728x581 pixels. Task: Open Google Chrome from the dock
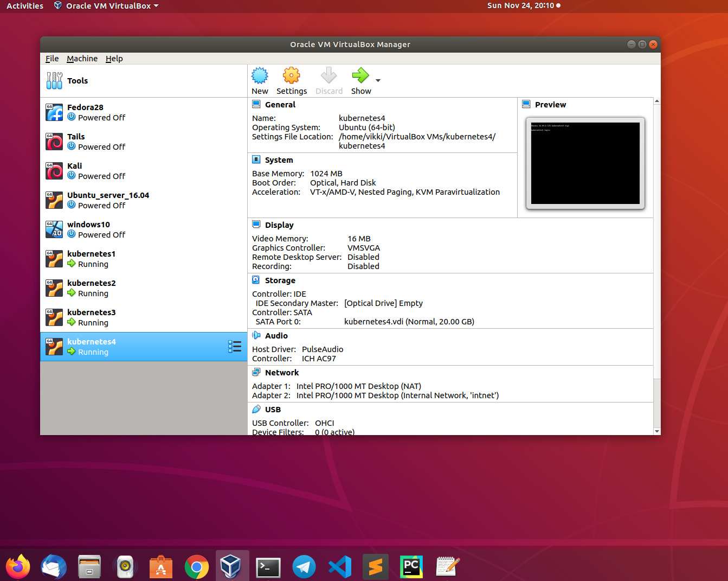pyautogui.click(x=196, y=567)
